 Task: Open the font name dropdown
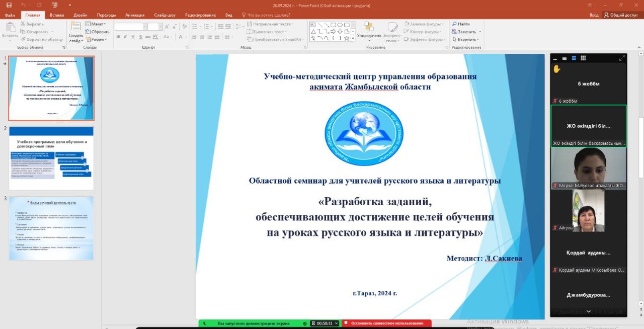[145, 26]
